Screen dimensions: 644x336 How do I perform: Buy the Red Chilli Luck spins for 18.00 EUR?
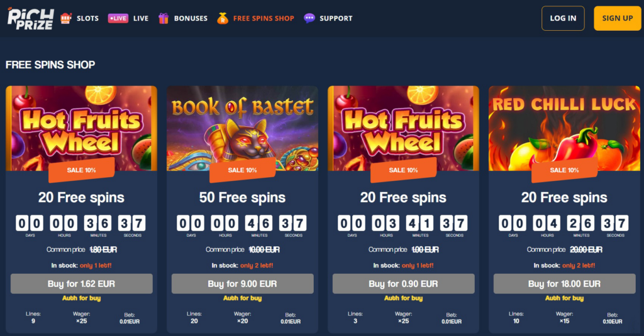pos(564,283)
